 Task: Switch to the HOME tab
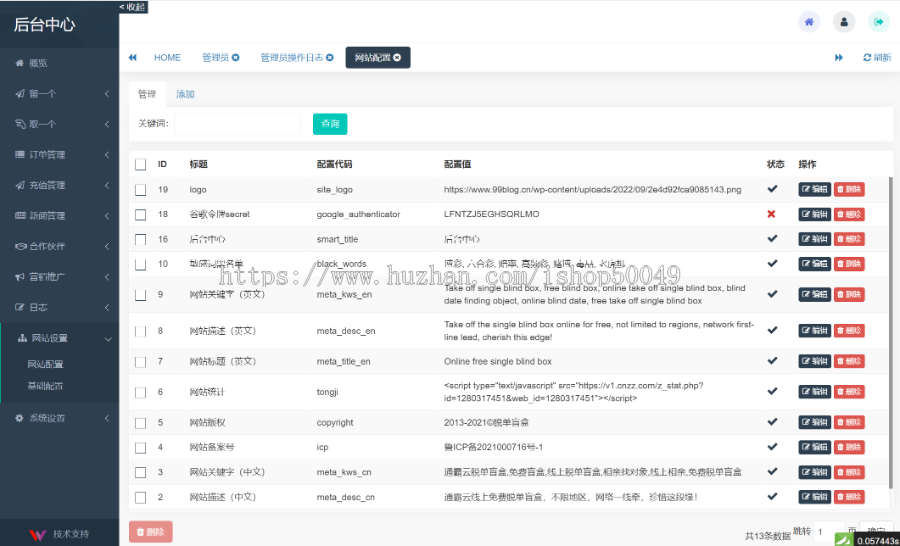[167, 57]
